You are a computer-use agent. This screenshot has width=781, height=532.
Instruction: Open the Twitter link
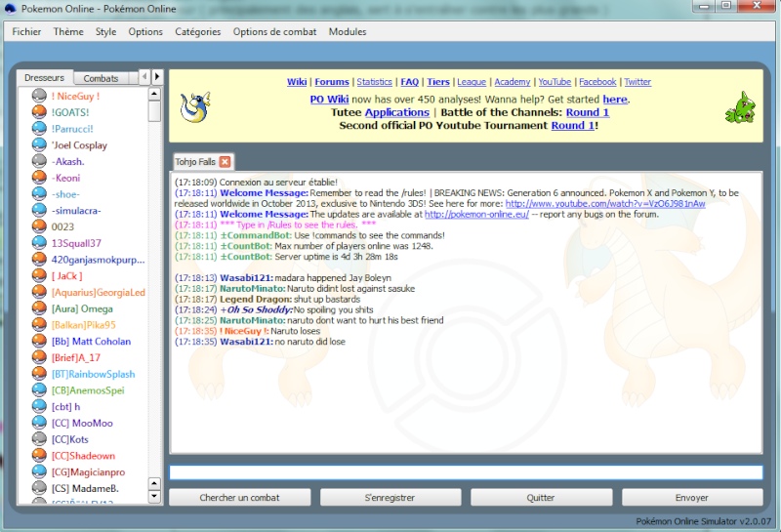637,82
